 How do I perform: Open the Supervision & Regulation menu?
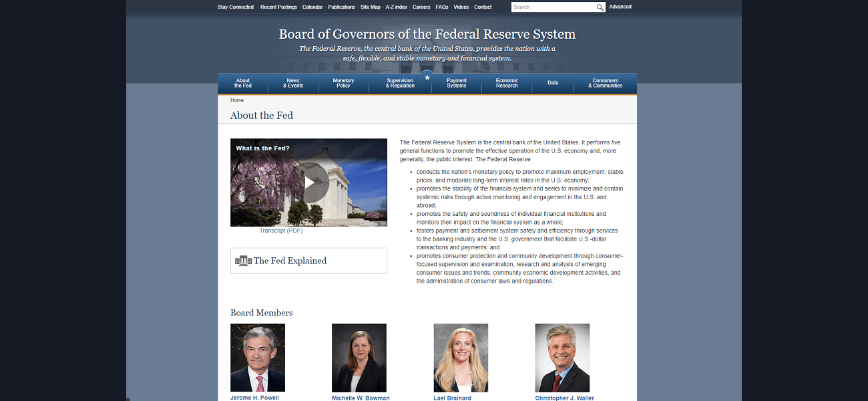(x=400, y=84)
